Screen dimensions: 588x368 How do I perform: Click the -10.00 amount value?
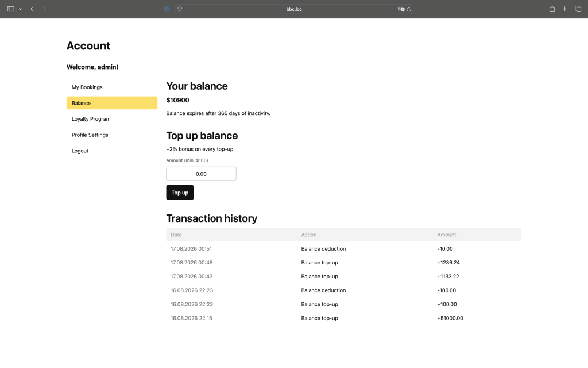click(x=445, y=248)
